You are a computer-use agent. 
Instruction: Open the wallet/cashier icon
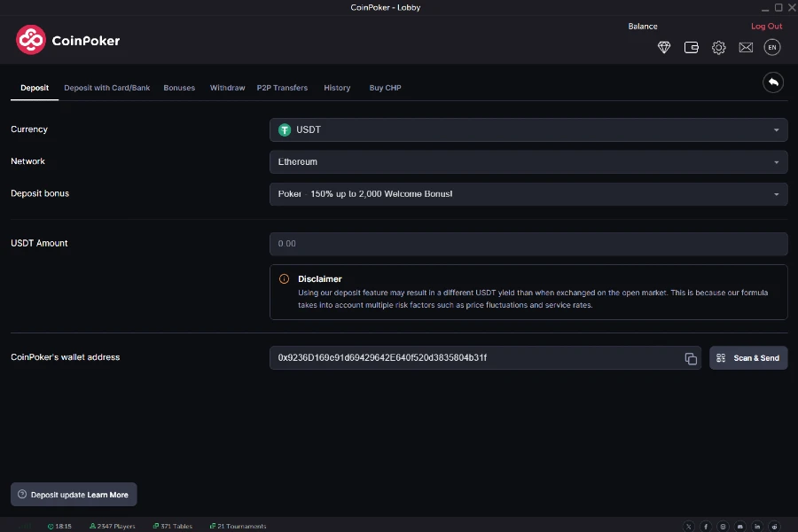[x=692, y=47]
